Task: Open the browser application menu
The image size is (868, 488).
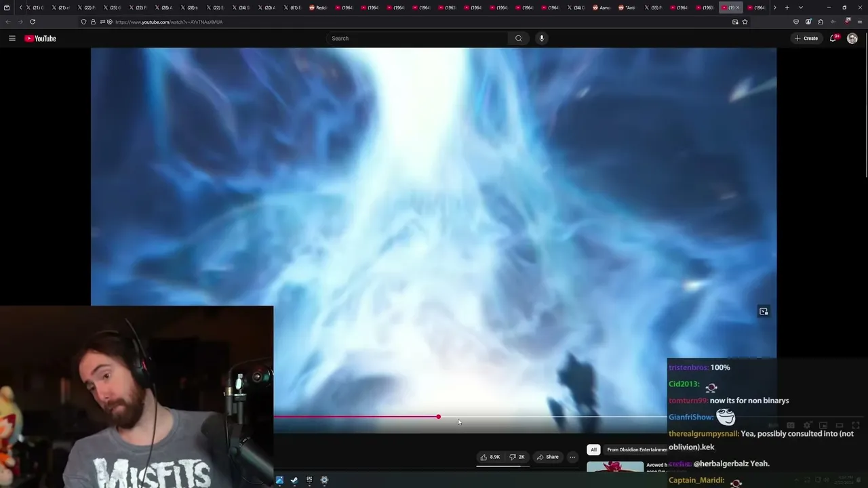Action: click(859, 22)
